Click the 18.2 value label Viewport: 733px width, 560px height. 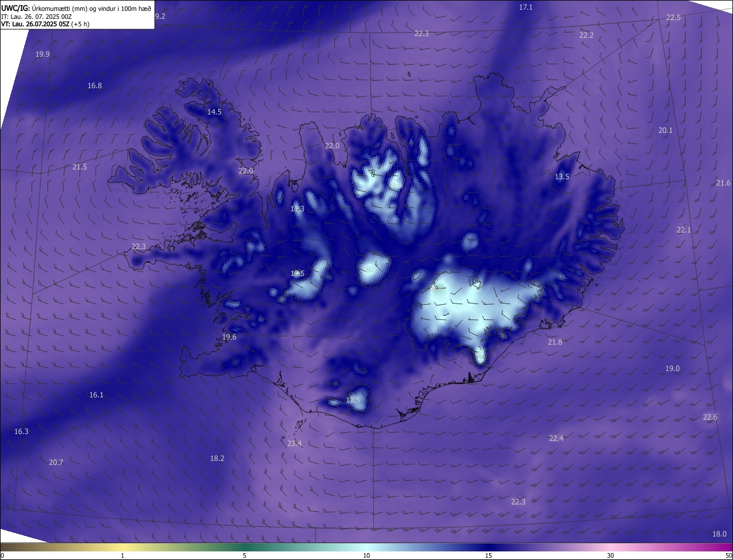(217, 459)
